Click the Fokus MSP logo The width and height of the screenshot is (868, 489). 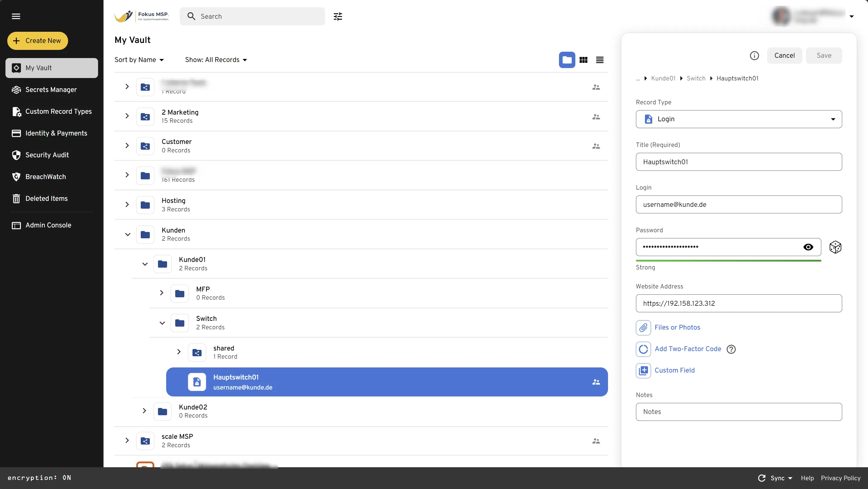(x=142, y=16)
